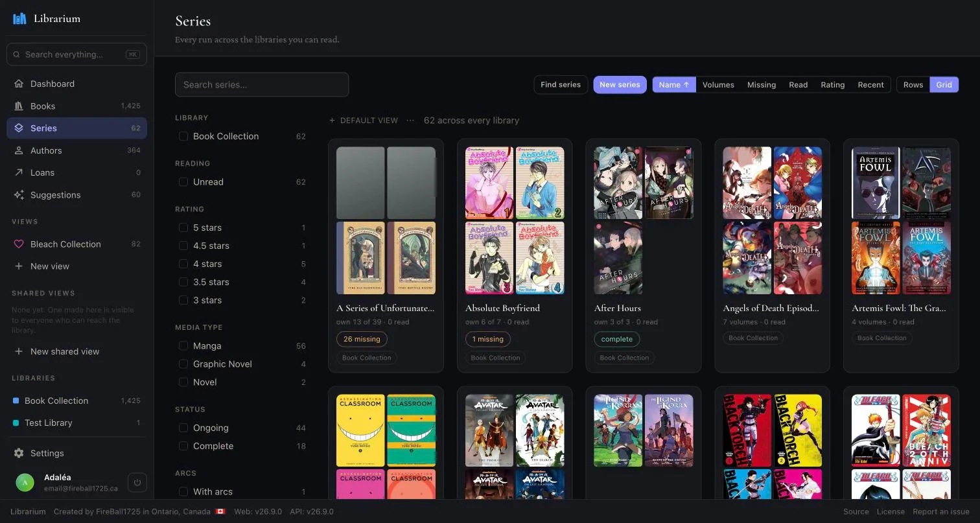980x523 pixels.
Task: Click the New series button
Action: [620, 85]
